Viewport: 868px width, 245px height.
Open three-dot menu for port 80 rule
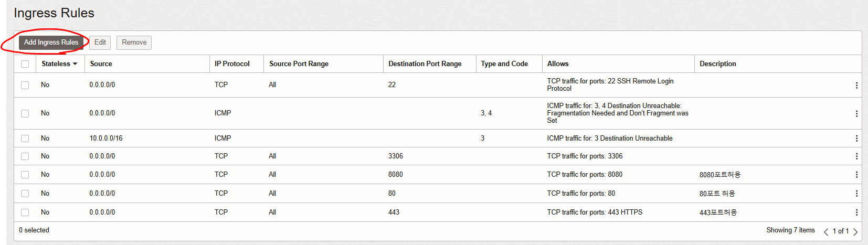coord(856,194)
